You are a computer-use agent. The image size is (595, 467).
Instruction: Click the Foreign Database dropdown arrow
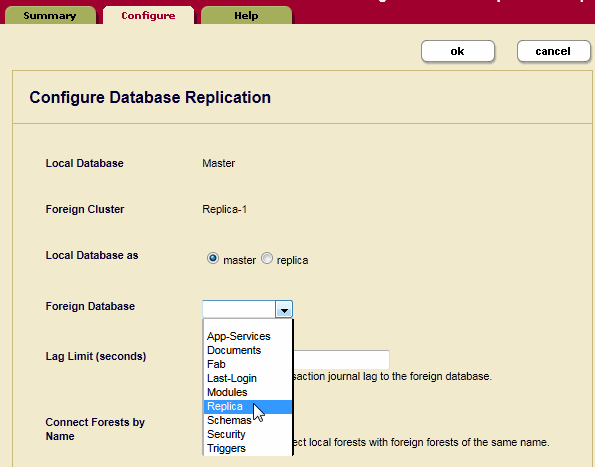click(284, 310)
